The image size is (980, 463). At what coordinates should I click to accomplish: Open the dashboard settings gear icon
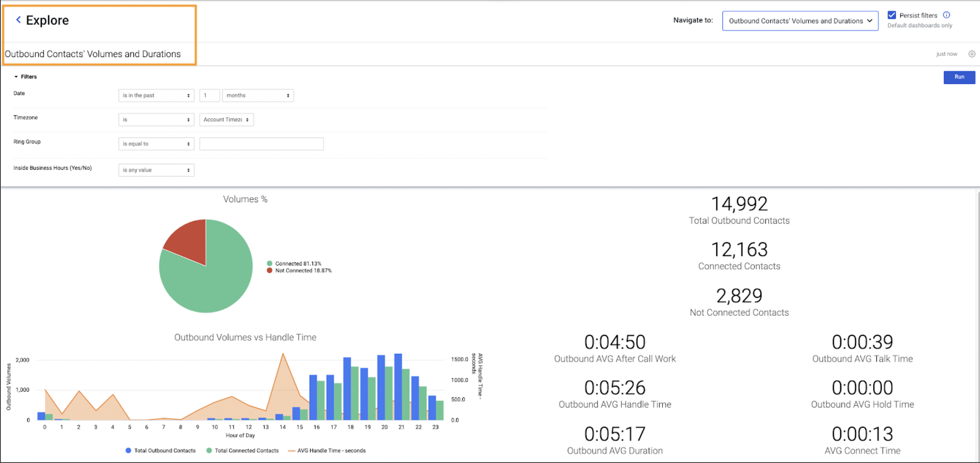point(971,54)
